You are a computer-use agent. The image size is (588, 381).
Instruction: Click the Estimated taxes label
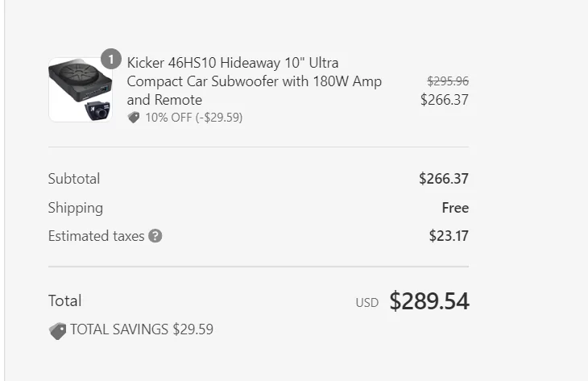pos(96,237)
